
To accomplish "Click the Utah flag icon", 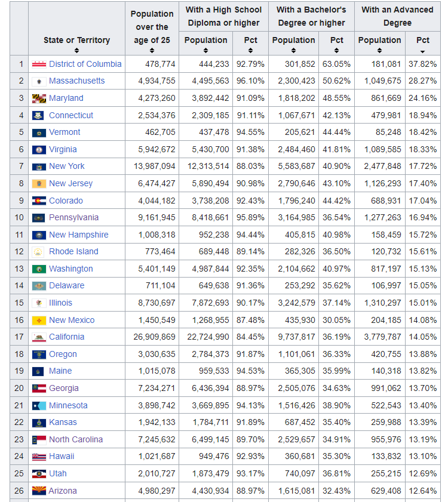I will [x=39, y=474].
